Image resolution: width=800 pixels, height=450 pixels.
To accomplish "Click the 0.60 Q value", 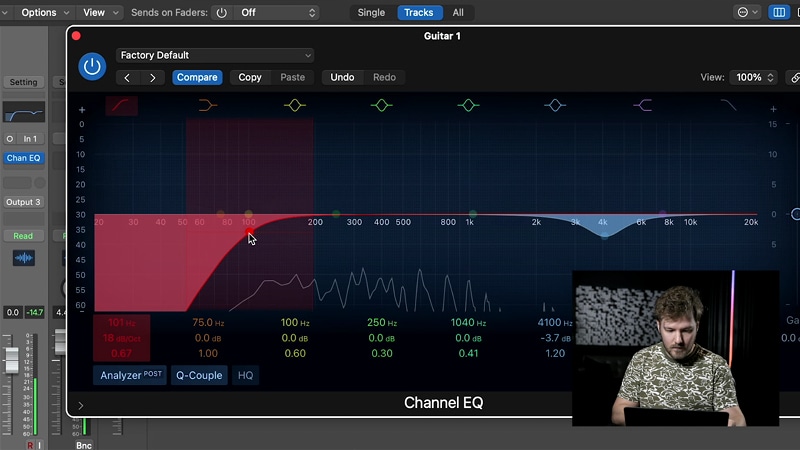I will (x=295, y=353).
